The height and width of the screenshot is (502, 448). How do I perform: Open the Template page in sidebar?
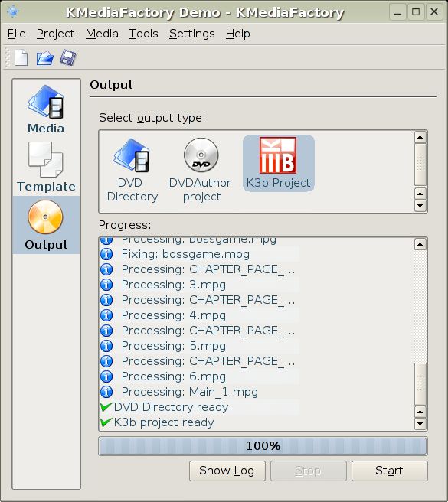point(46,167)
